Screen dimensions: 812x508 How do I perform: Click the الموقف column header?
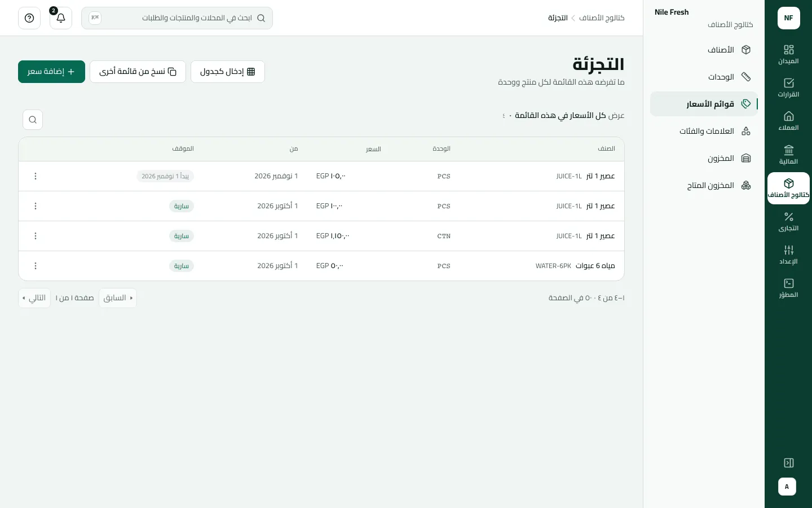(183, 148)
